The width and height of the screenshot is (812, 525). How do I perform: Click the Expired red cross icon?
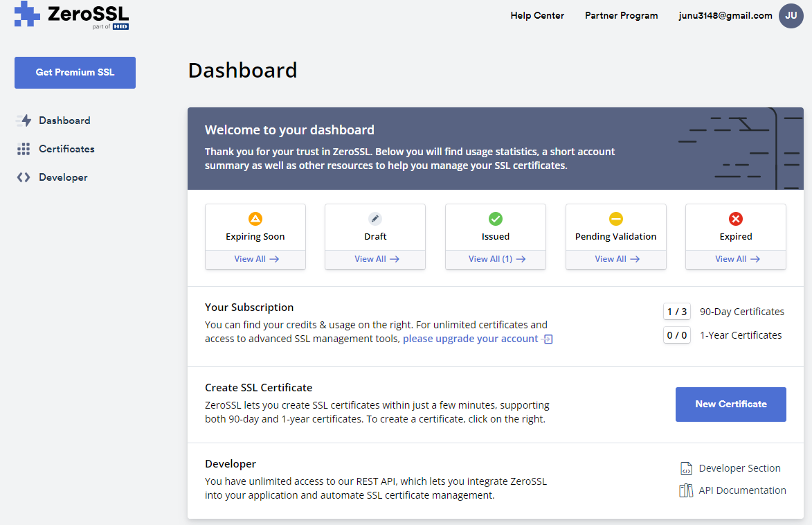tap(735, 219)
